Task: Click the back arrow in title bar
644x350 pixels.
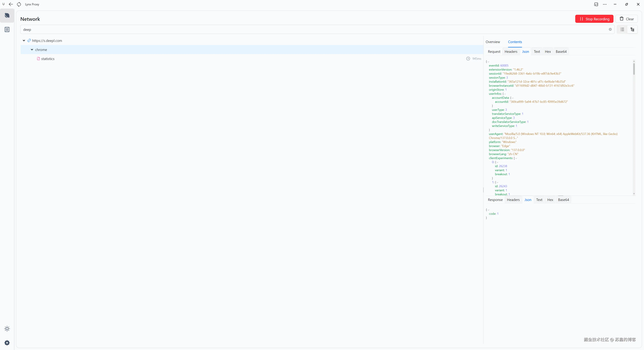Action: point(11,4)
